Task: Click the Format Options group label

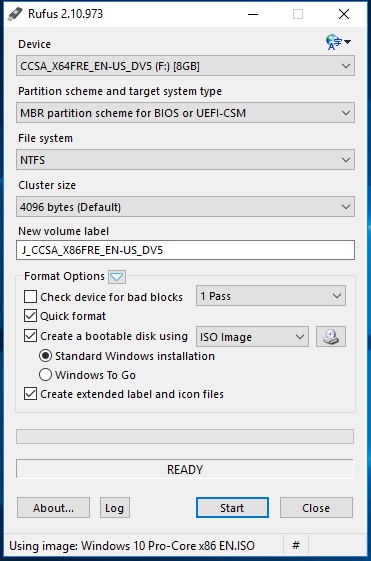Action: click(64, 276)
